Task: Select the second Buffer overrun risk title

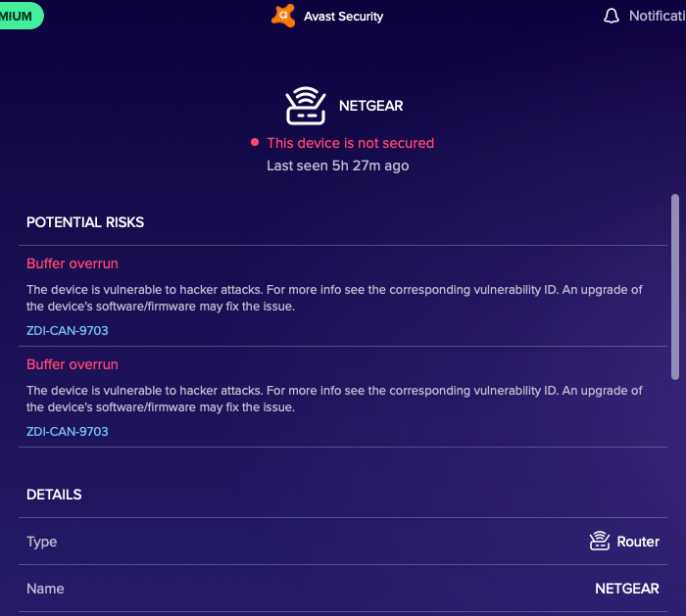Action: click(73, 364)
